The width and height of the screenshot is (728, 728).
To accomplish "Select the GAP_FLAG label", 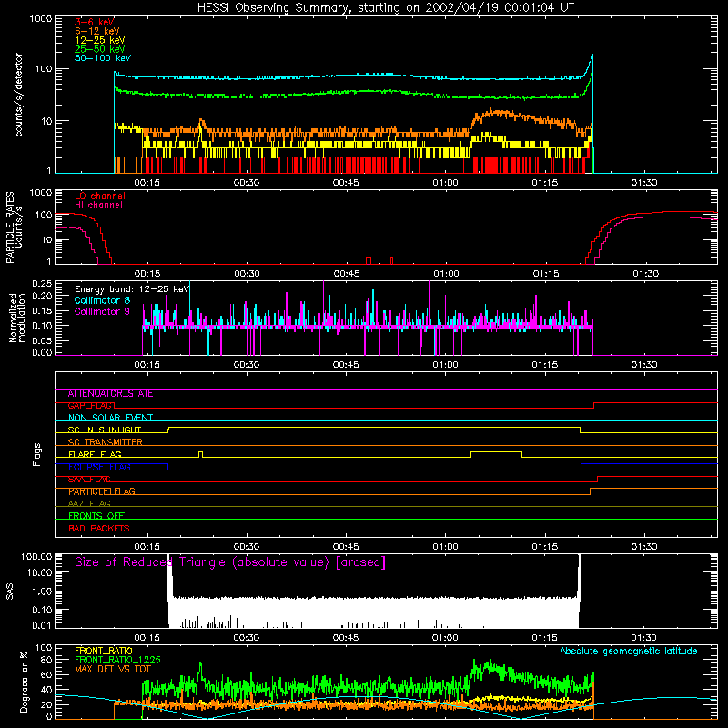I will point(91,406).
